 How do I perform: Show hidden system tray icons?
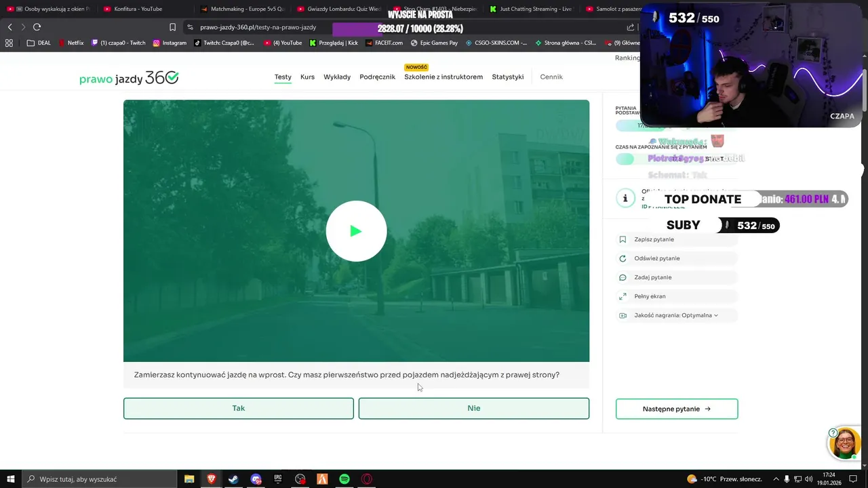click(776, 479)
